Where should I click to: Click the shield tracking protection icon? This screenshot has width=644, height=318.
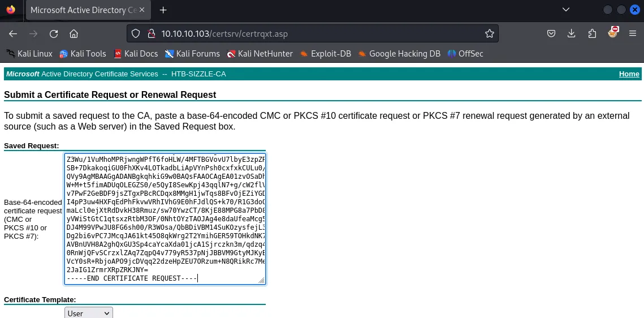(x=136, y=34)
